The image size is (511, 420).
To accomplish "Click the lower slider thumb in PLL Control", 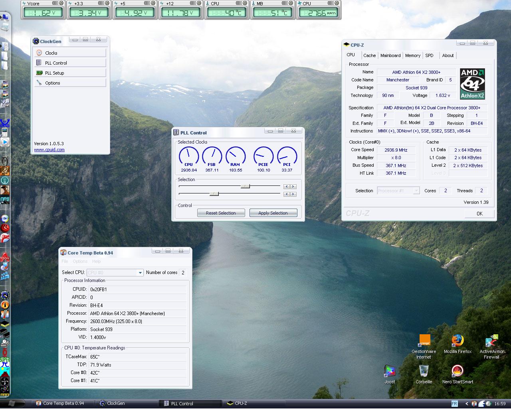I will [x=214, y=194].
